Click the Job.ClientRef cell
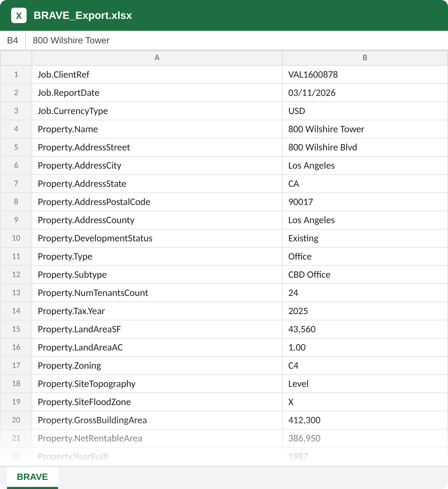 click(x=157, y=75)
